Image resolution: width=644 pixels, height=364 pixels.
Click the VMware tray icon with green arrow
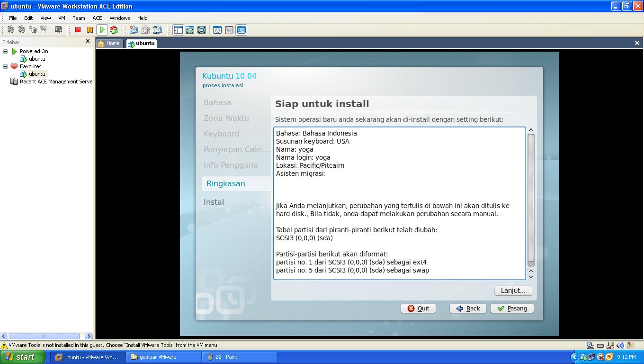583,357
